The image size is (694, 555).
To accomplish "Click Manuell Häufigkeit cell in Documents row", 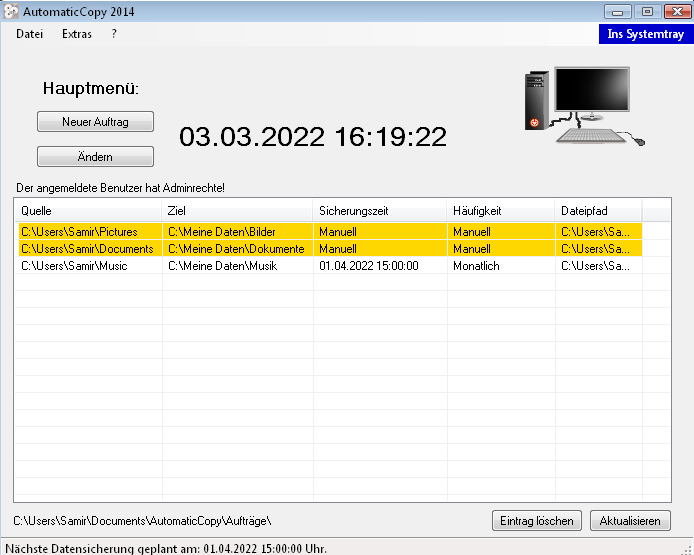I will pos(501,249).
